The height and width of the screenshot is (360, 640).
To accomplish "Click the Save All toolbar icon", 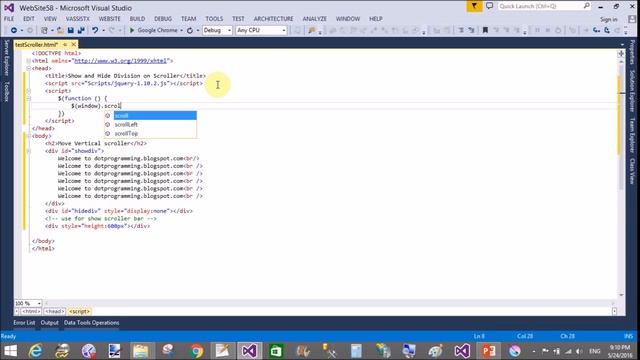I will tap(81, 30).
